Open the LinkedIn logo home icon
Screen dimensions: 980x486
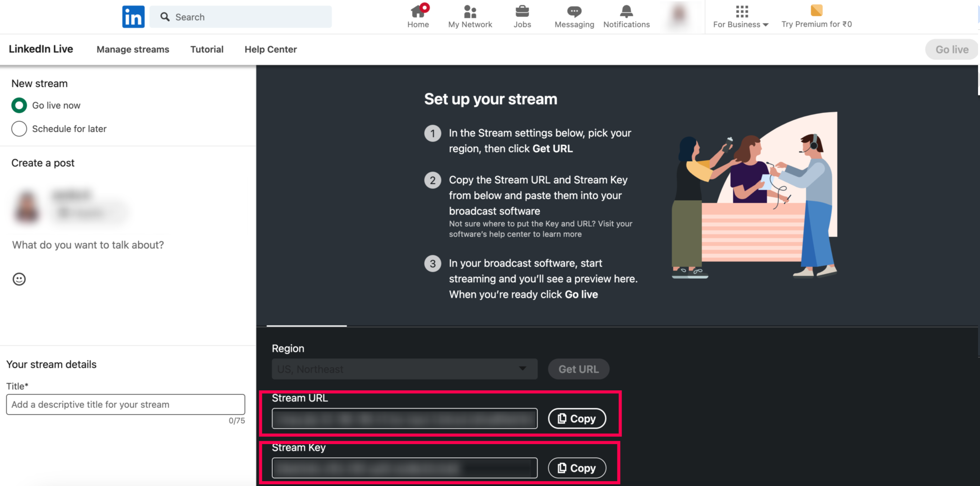pyautogui.click(x=133, y=17)
